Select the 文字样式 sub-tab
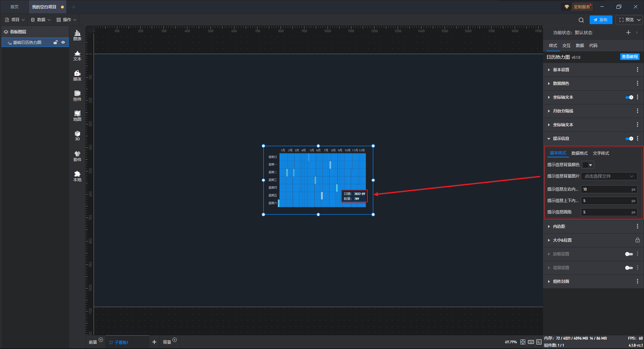This screenshot has height=349, width=644. click(601, 153)
